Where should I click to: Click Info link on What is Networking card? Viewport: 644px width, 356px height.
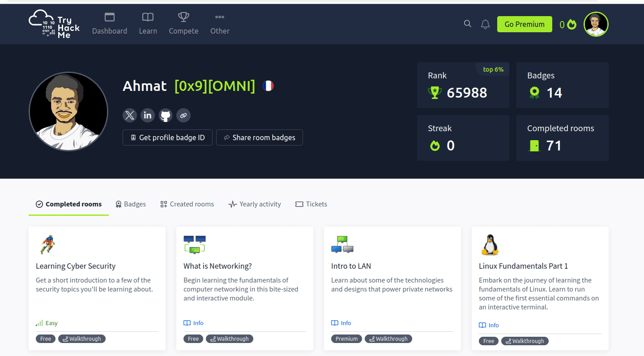pos(194,323)
